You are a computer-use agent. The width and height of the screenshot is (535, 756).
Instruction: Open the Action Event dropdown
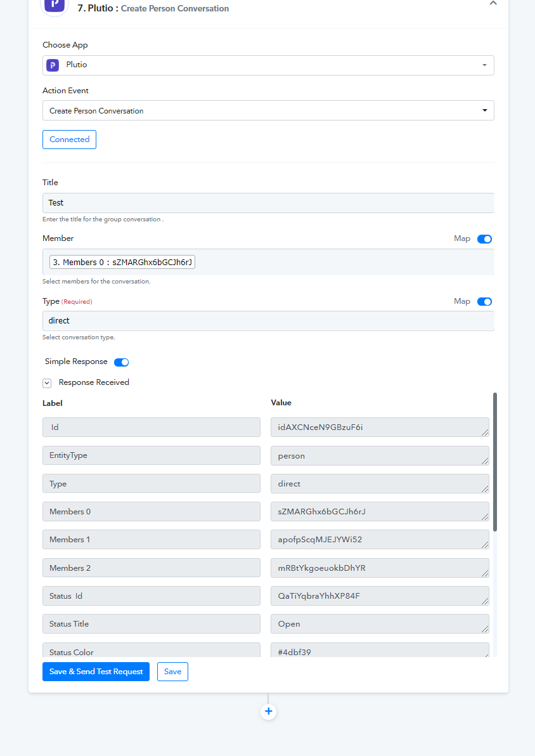tap(268, 110)
